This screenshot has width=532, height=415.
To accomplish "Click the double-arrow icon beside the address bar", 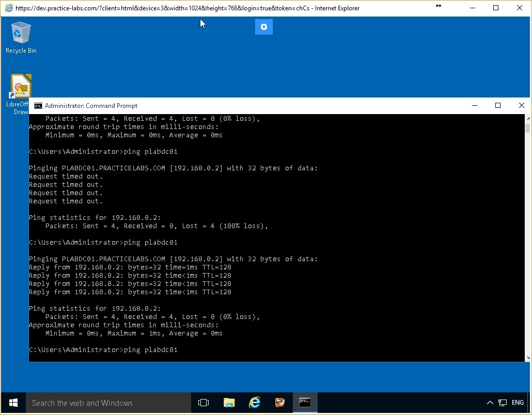I will [439, 6].
